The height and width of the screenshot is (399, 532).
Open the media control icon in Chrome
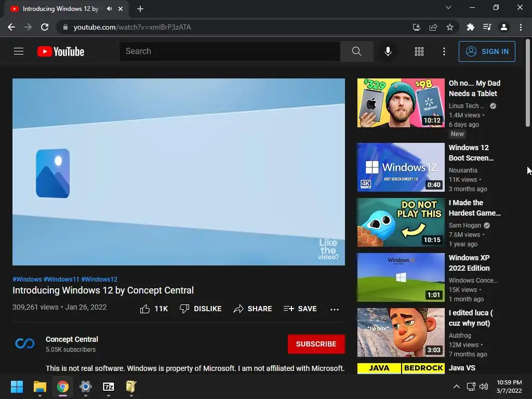pos(487,27)
